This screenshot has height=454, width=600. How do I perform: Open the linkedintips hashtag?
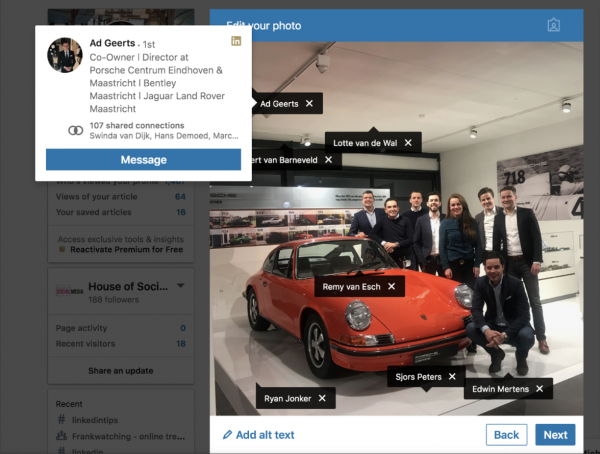tap(95, 420)
